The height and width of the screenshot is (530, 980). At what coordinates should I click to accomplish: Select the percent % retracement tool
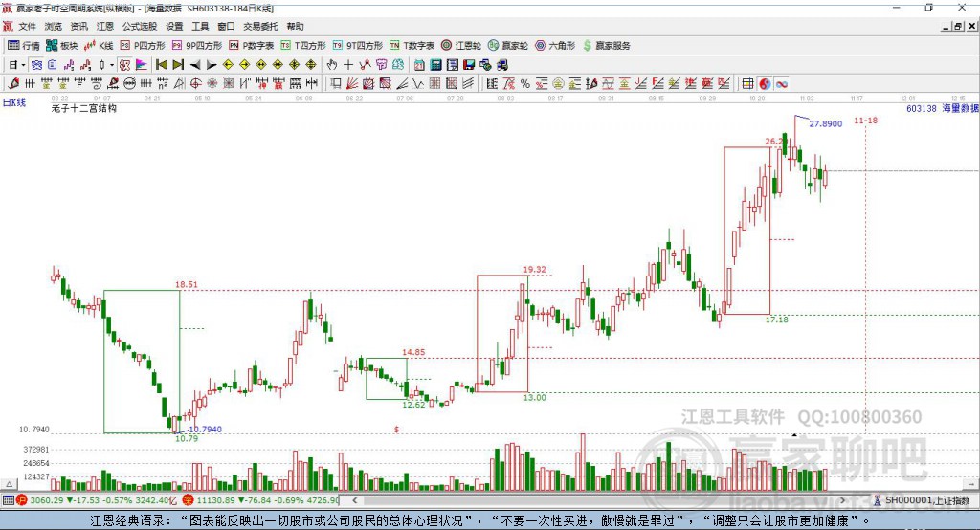coord(525,84)
